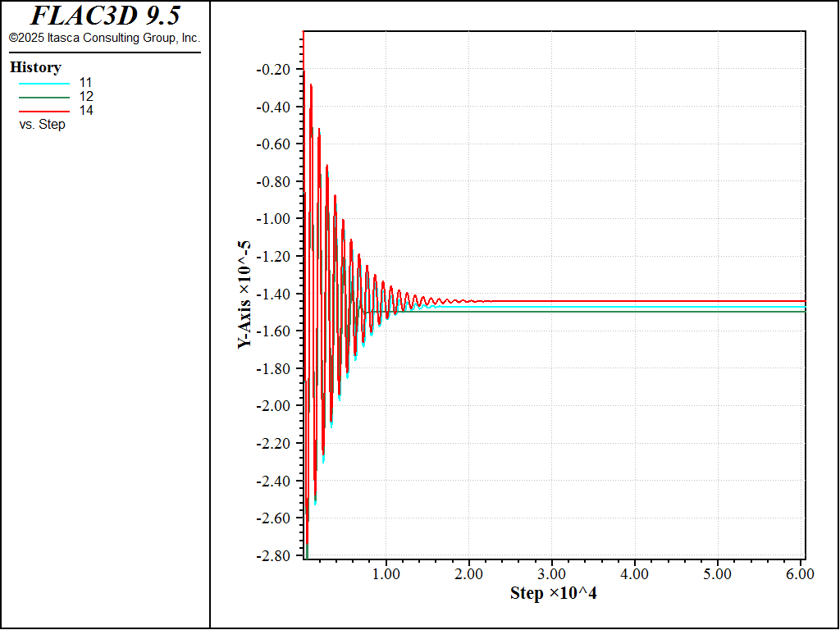This screenshot has width=840, height=630.
Task: Click the green flat curve near step 5.00
Action: (718, 312)
